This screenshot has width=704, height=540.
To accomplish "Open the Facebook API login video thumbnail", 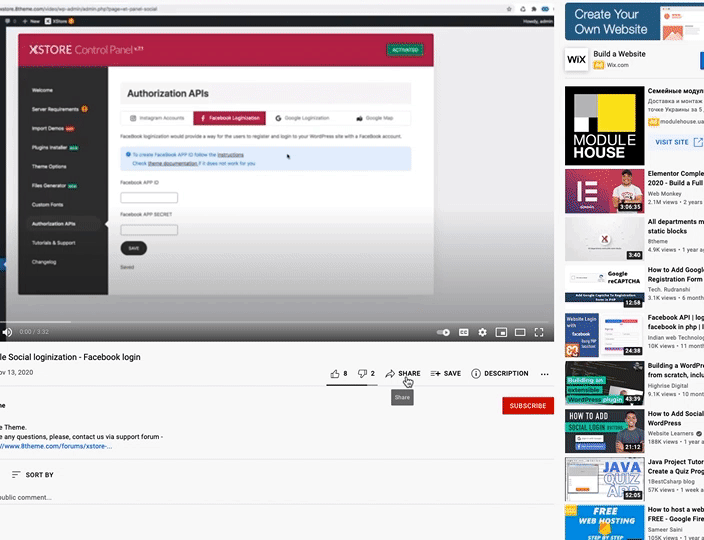I will [604, 335].
